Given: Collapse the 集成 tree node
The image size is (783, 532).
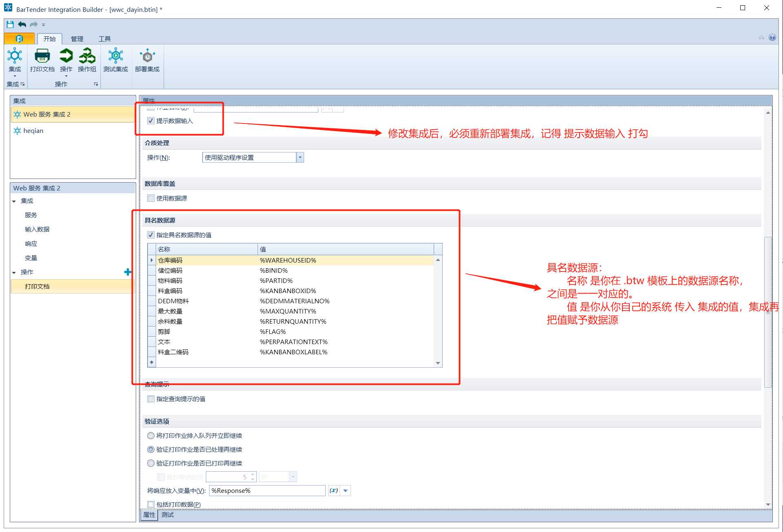Looking at the screenshot, I should point(14,201).
